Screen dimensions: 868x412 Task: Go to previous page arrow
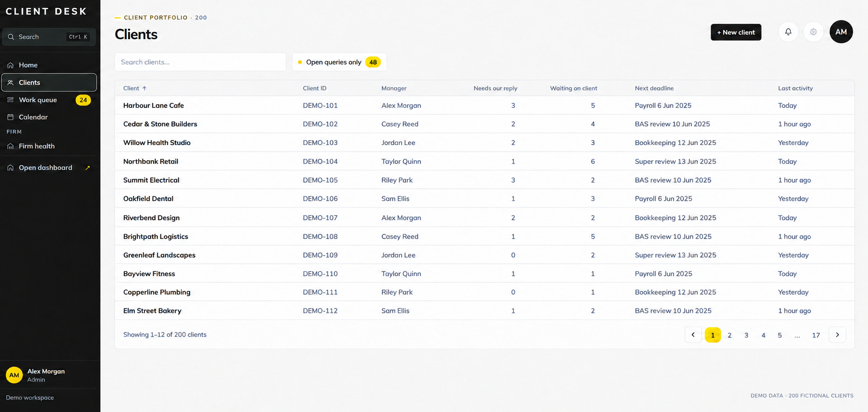693,335
